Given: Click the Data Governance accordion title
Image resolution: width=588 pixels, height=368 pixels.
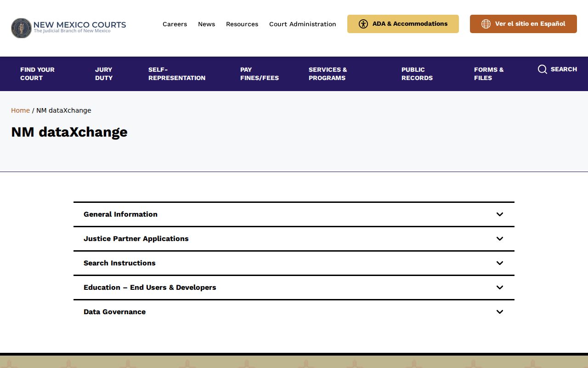Looking at the screenshot, I should [114, 312].
